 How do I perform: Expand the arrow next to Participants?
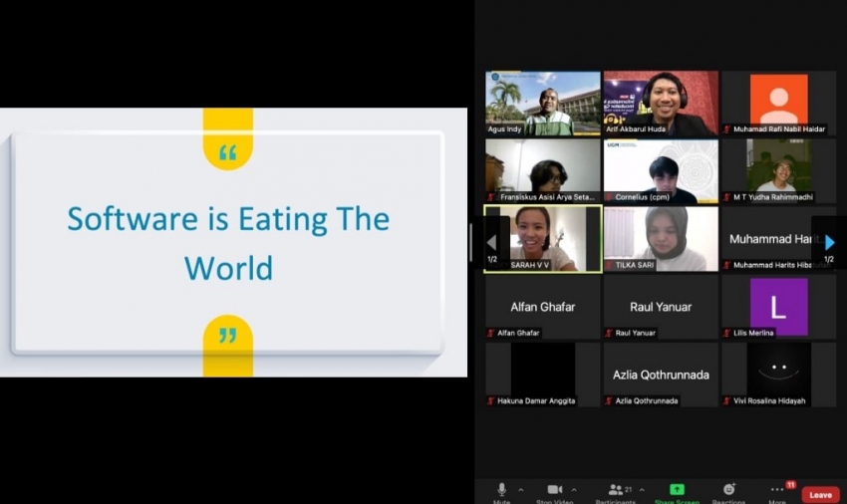[642, 490]
